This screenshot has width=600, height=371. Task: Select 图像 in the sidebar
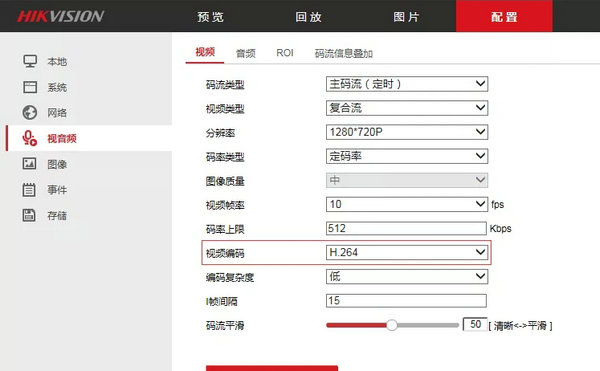(x=57, y=164)
